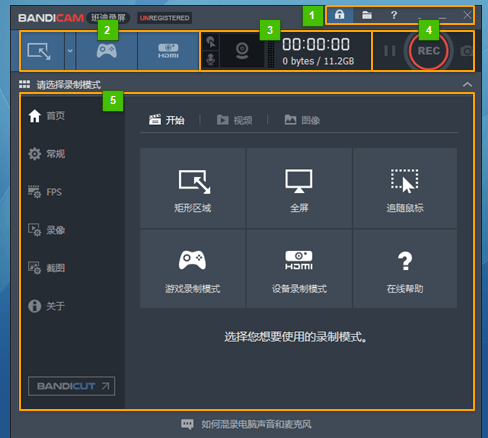This screenshot has height=438, width=488.
Task: Collapse the panel with the chevron arrow
Action: (x=467, y=84)
